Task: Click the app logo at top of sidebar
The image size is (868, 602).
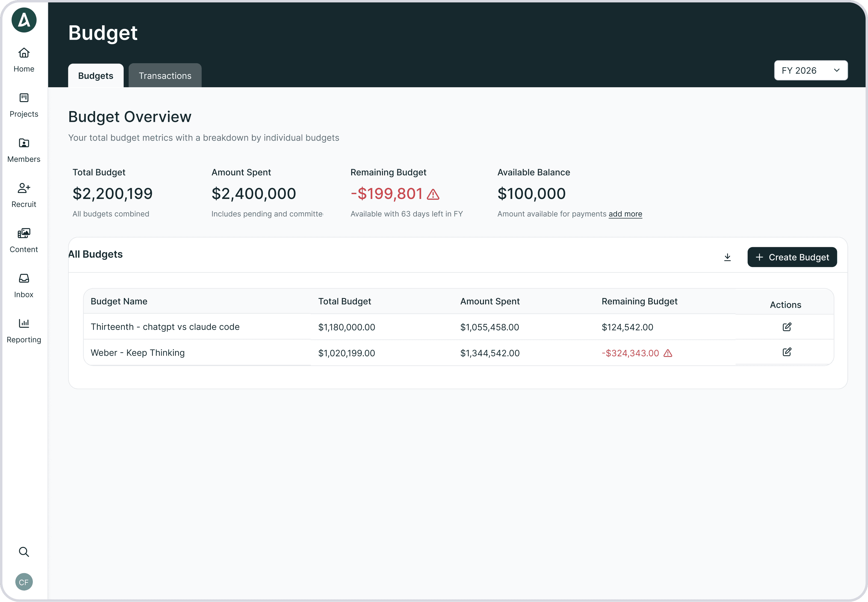Action: [x=24, y=20]
